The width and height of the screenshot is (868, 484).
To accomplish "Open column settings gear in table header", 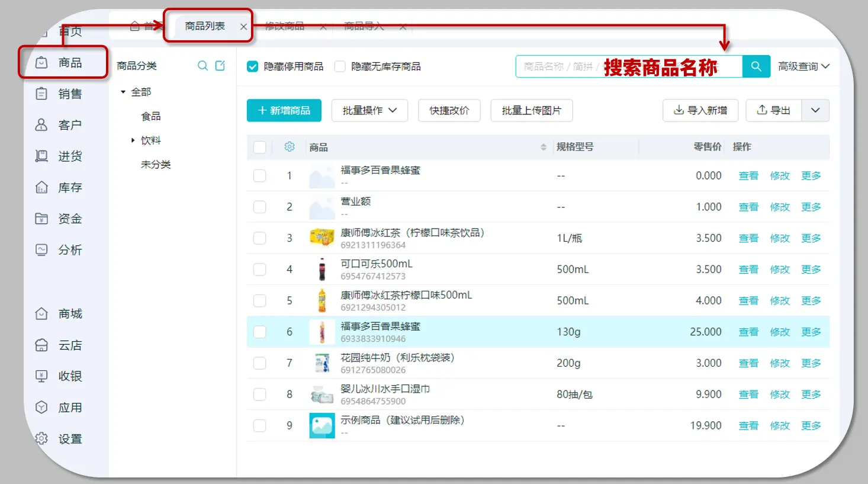I will pyautogui.click(x=290, y=147).
